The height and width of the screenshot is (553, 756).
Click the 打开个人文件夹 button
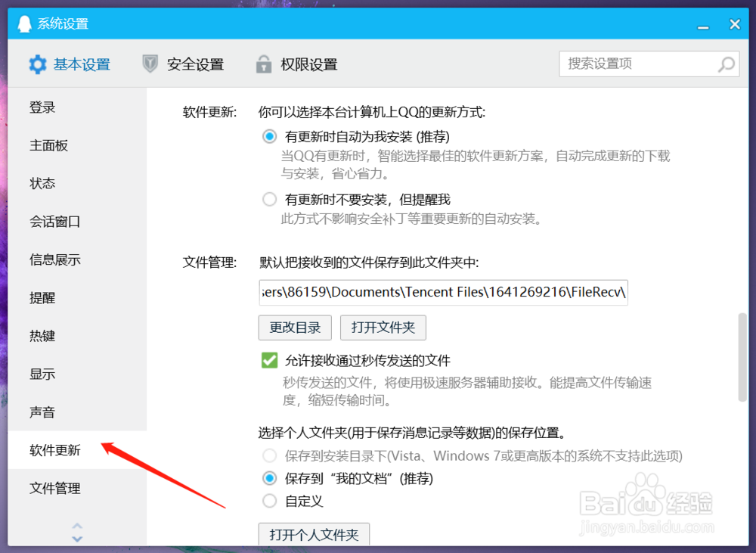point(314,534)
